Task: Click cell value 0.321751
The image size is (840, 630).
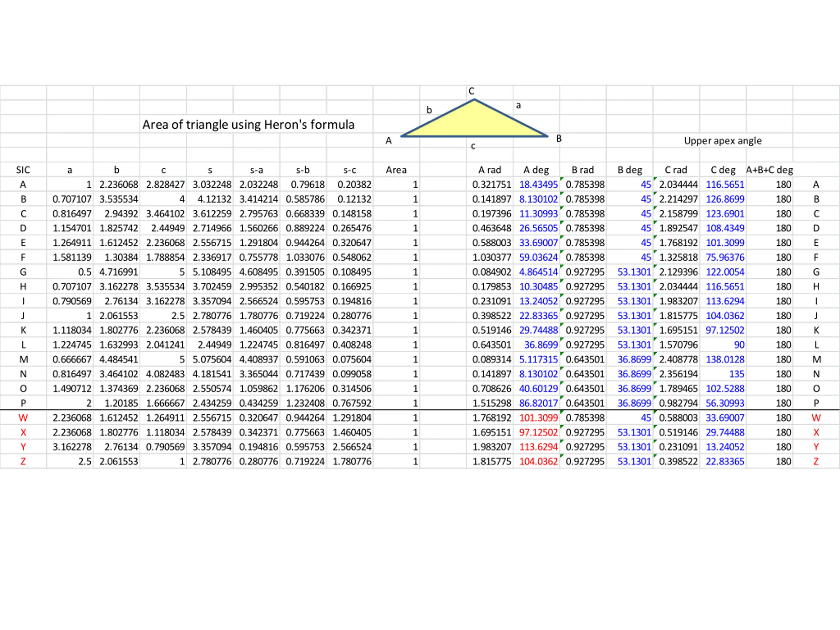Action: pos(492,184)
